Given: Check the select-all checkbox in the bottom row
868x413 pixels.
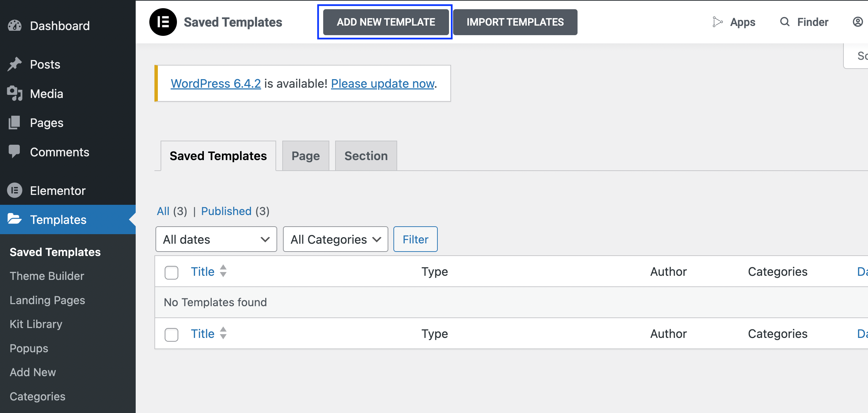Looking at the screenshot, I should click(171, 334).
